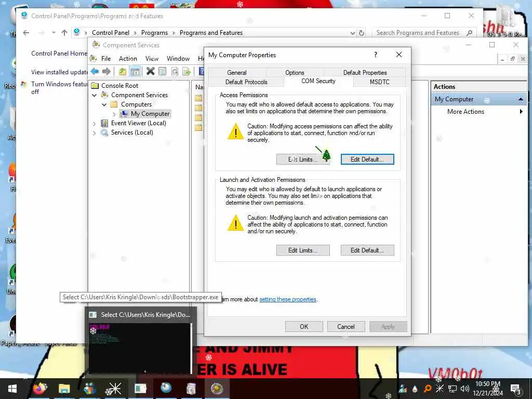
Task: Open the address bar history dropdown
Action: tap(353, 33)
